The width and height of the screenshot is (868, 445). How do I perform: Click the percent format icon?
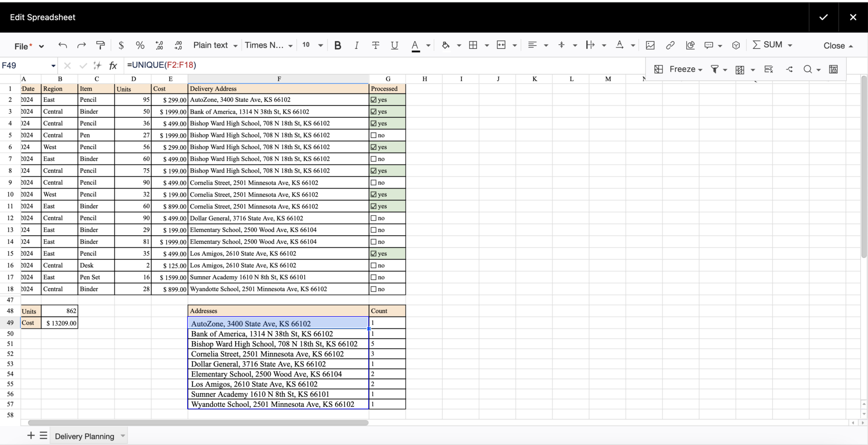click(x=140, y=45)
